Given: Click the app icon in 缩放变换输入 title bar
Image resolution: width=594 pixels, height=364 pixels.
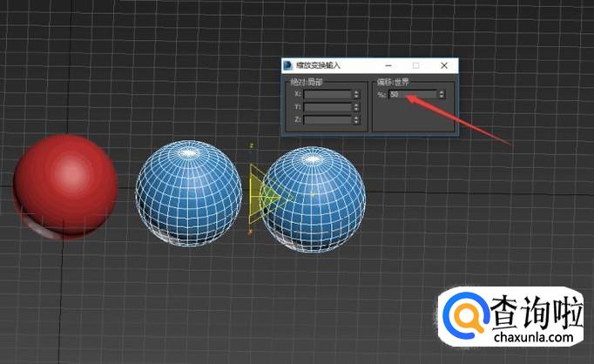Looking at the screenshot, I should point(288,65).
